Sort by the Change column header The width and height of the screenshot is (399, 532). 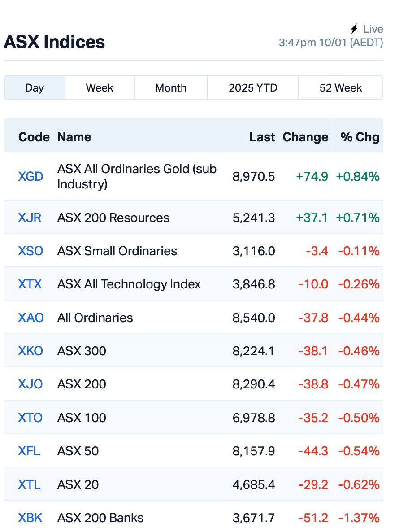[305, 137]
